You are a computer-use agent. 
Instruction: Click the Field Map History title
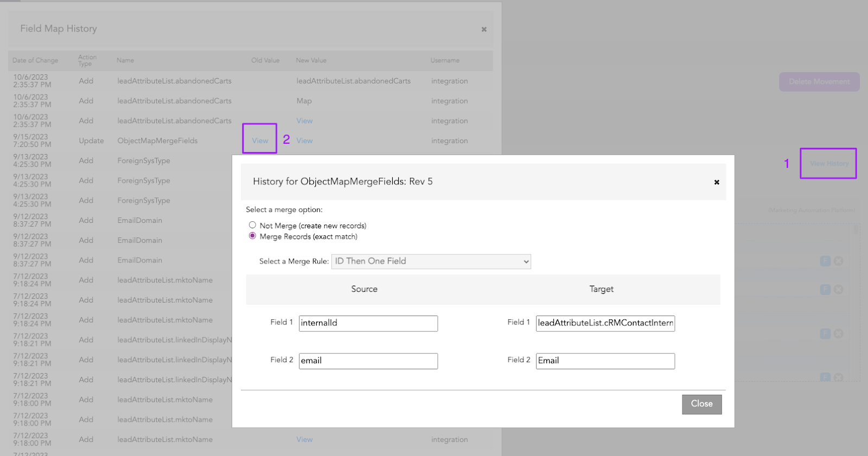(x=59, y=29)
